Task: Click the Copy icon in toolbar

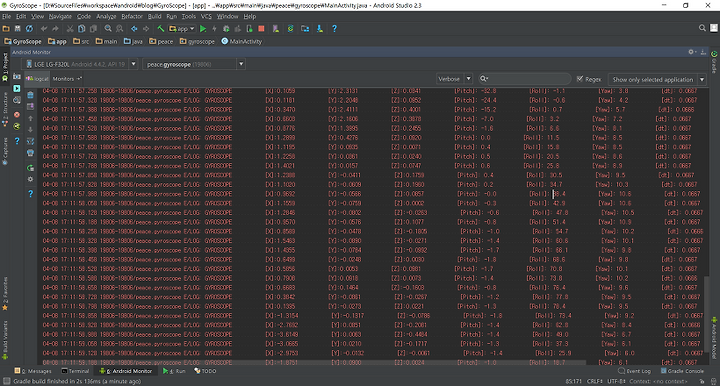Action: (82, 28)
